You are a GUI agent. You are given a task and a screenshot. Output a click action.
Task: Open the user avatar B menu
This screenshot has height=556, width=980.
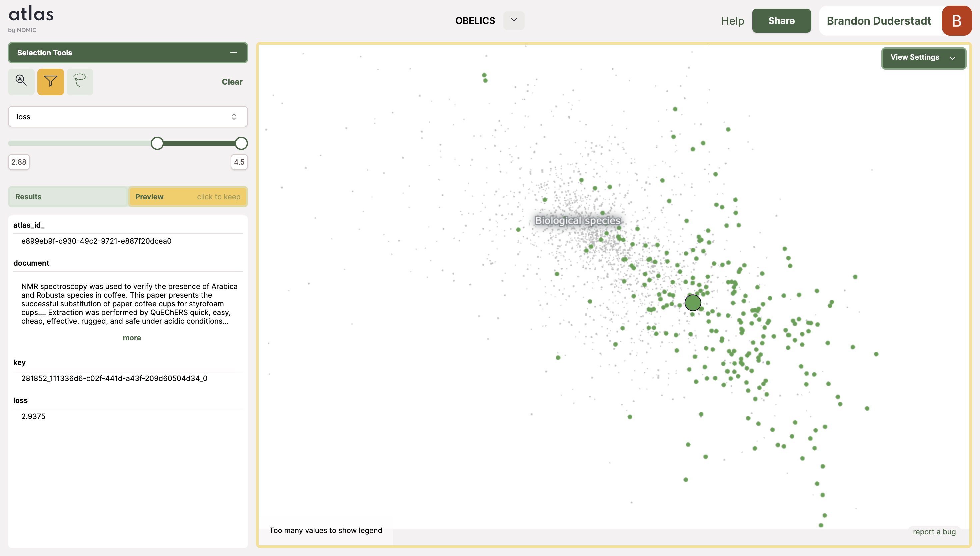pyautogui.click(x=956, y=21)
